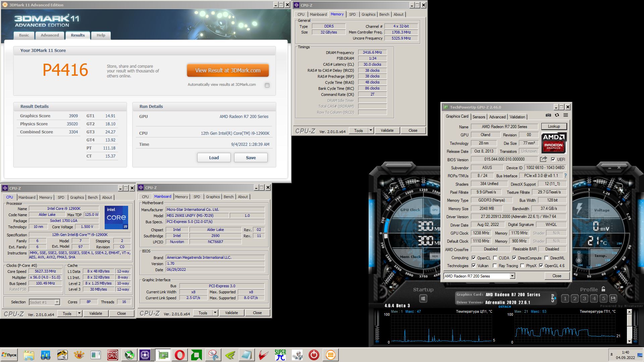The image size is (644, 362).
Task: Toggle the CUDA checkbox
Action: (x=495, y=258)
